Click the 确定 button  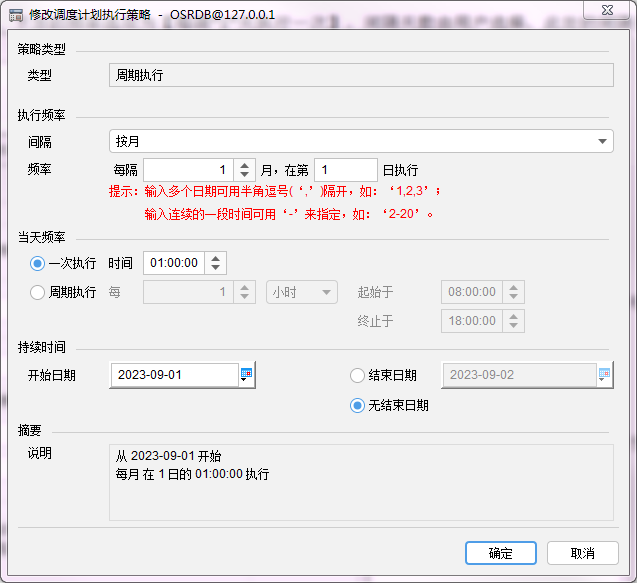click(x=500, y=553)
